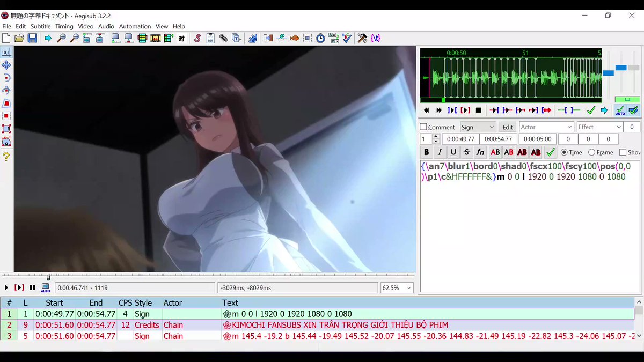Toggle the Comment checkbox

[423, 127]
